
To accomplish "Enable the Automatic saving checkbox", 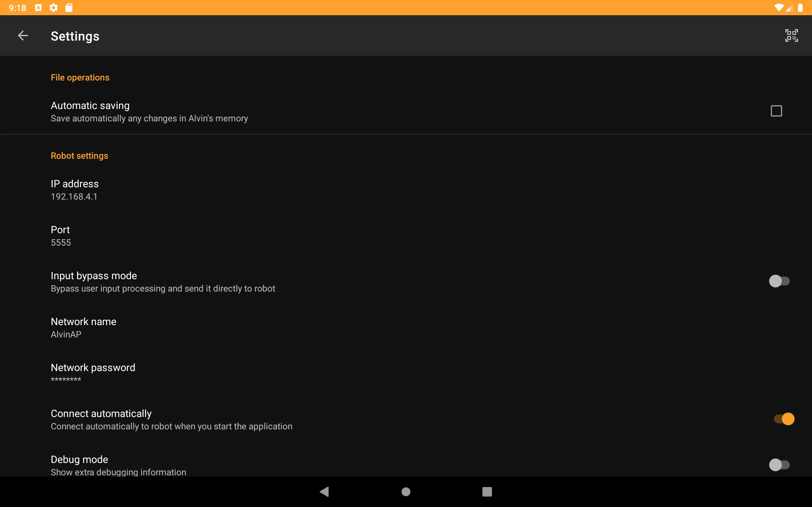I will 776,111.
